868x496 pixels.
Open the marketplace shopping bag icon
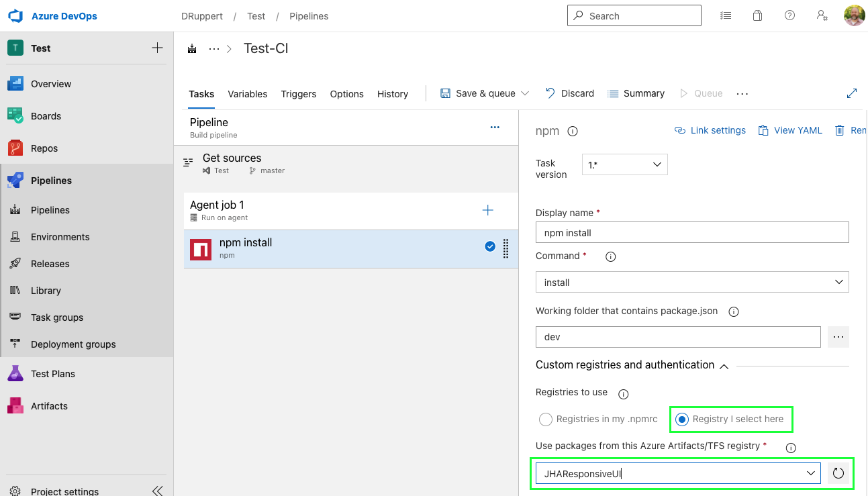click(757, 16)
